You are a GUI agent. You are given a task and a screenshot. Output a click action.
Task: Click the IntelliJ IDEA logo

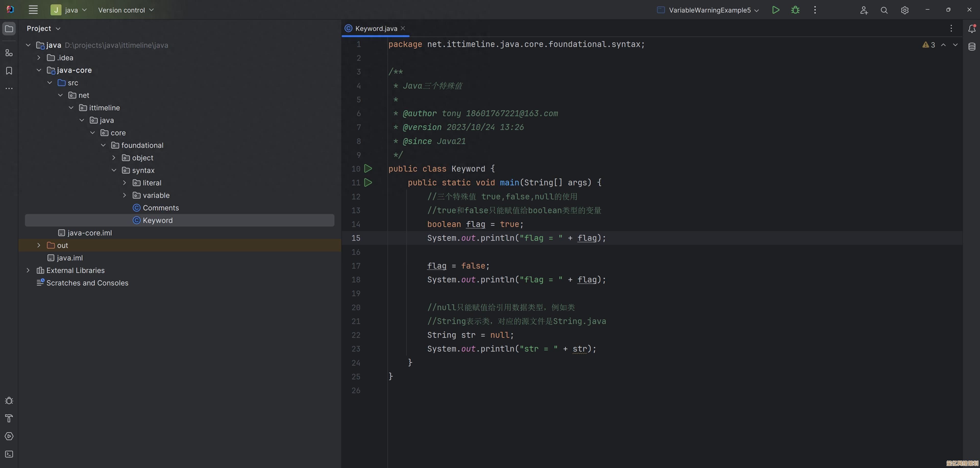click(x=10, y=9)
